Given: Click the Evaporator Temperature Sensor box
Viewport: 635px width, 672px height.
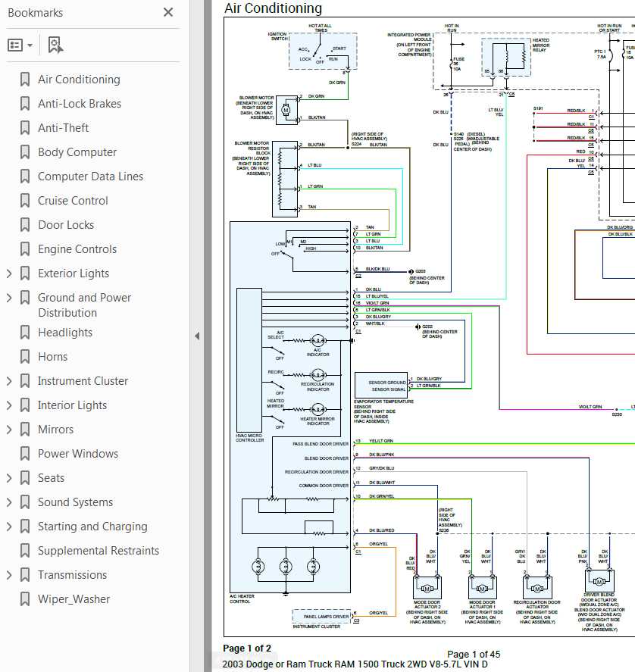Looking at the screenshot, I should pos(380,386).
